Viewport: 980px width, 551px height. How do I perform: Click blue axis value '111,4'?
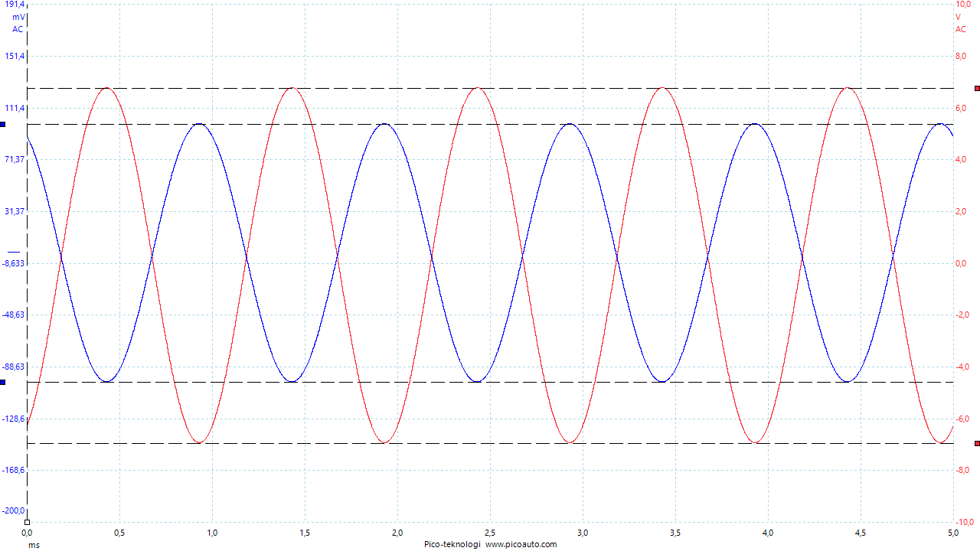(15, 108)
